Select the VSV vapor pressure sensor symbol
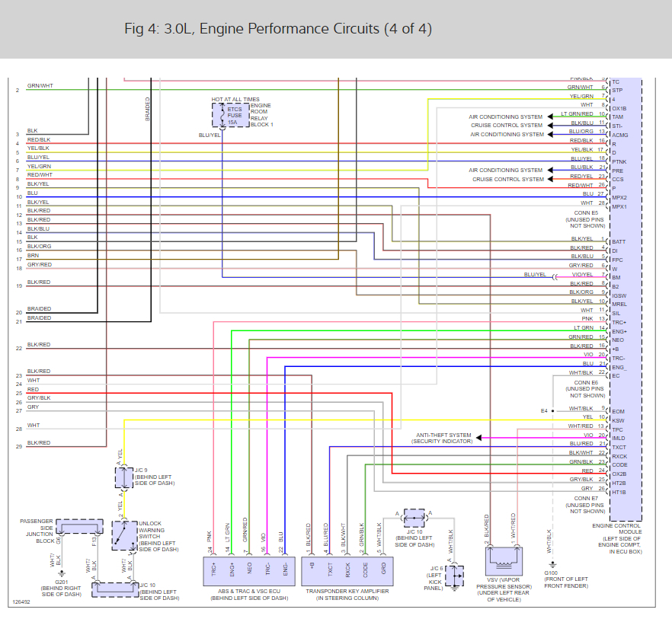 504,561
